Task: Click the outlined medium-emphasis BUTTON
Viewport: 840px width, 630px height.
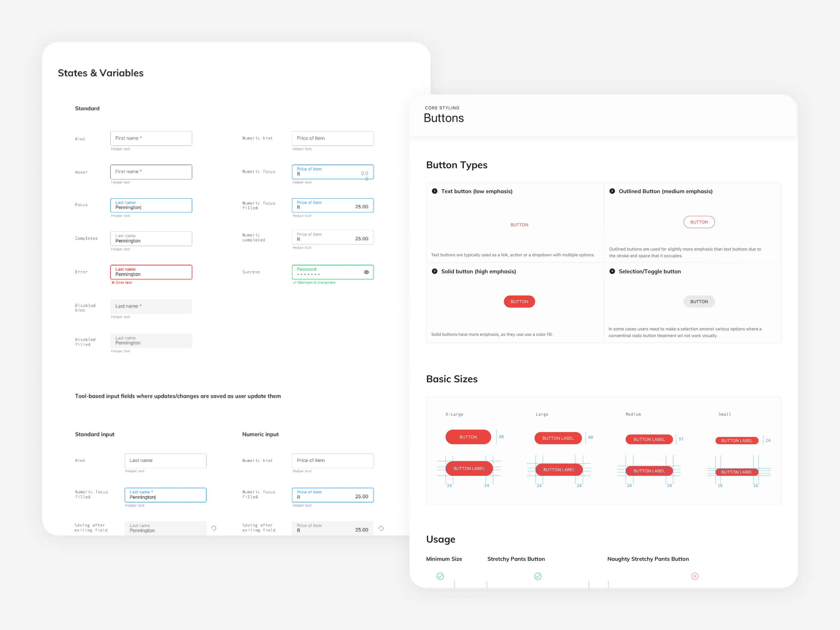Action: [x=699, y=222]
